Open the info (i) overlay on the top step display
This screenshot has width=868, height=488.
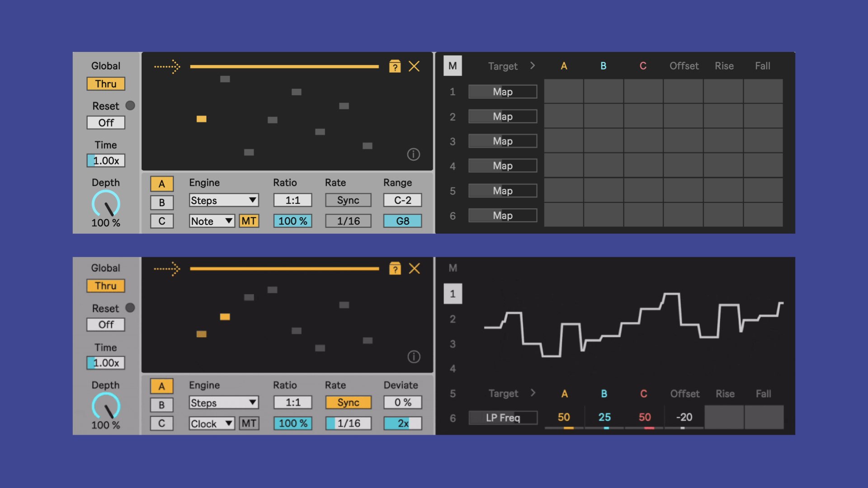[x=415, y=154]
